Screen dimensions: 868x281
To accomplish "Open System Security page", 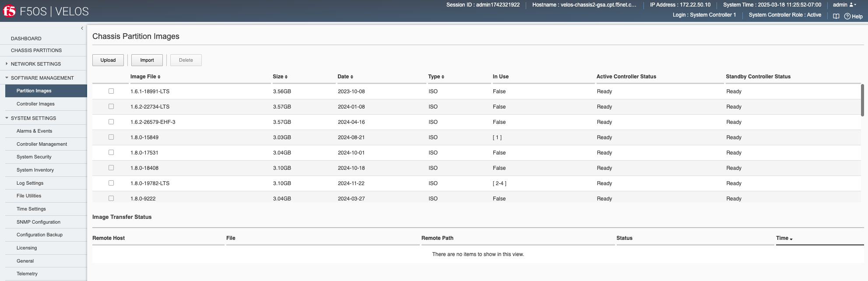I will pos(34,157).
